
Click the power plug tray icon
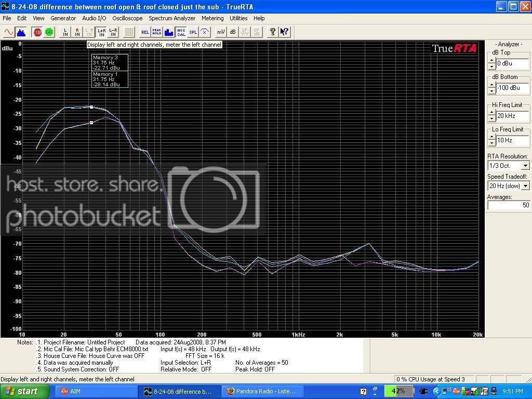click(423, 392)
